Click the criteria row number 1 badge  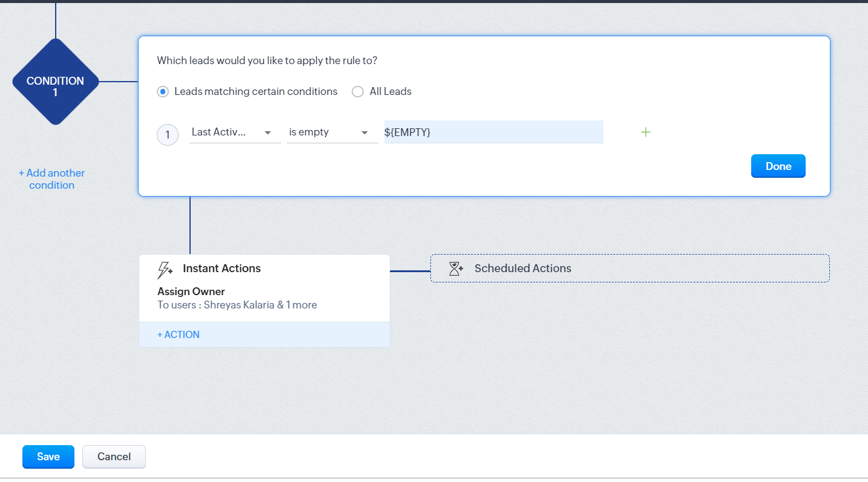[168, 135]
